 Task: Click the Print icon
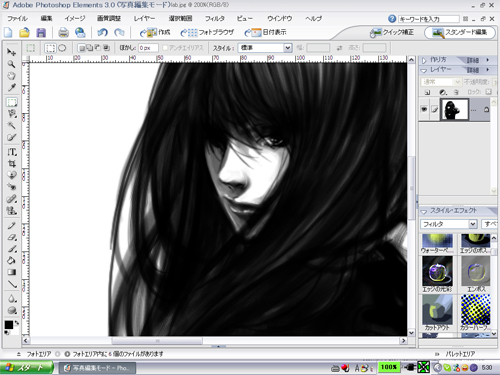click(63, 32)
